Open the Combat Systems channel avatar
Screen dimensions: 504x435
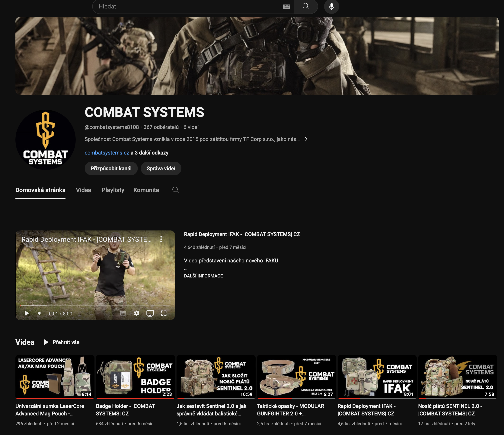46,140
